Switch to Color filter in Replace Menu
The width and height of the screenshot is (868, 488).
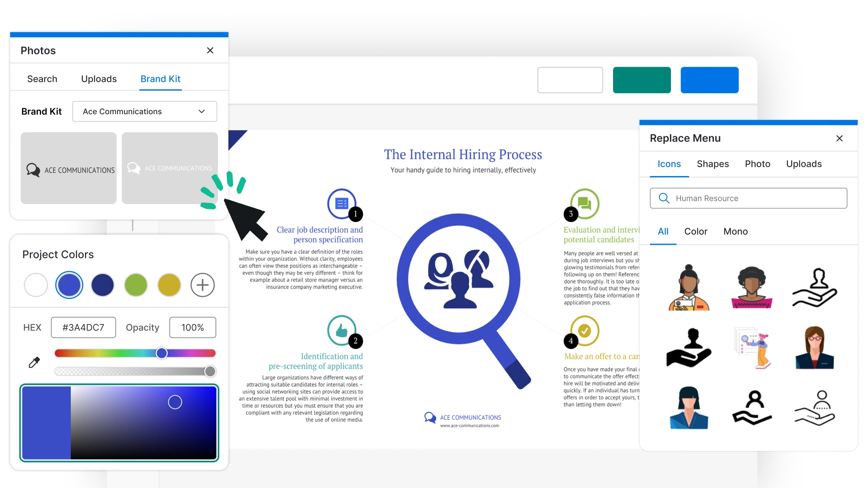[696, 231]
